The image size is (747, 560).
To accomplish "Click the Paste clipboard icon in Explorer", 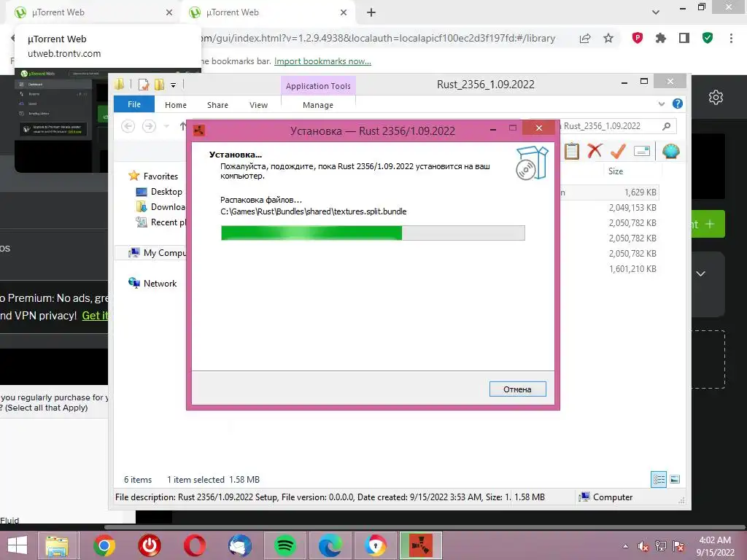I will (572, 152).
